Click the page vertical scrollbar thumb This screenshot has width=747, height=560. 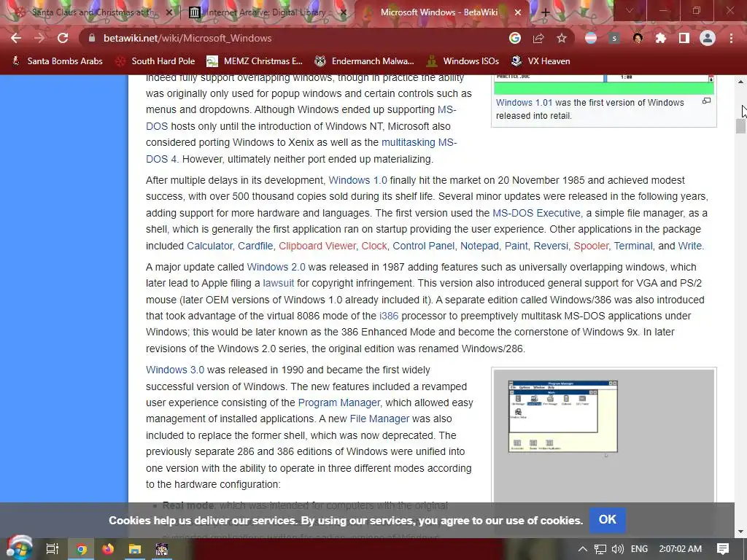740,126
